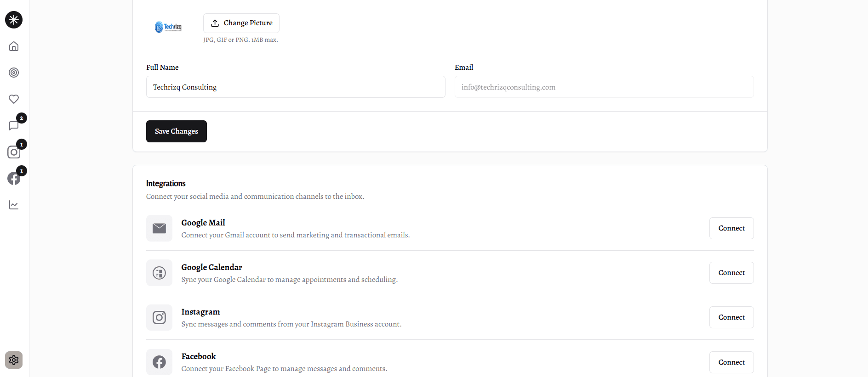
Task: Connect Instagram account
Action: point(731,317)
